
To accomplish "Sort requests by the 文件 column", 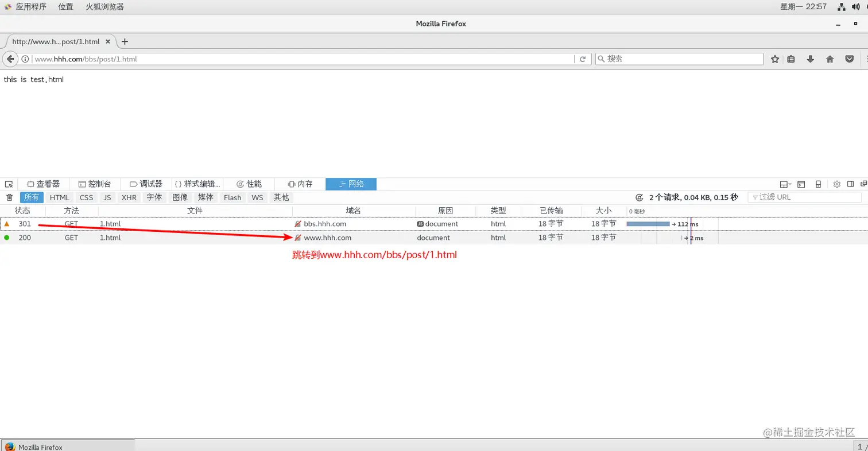I will pyautogui.click(x=195, y=211).
